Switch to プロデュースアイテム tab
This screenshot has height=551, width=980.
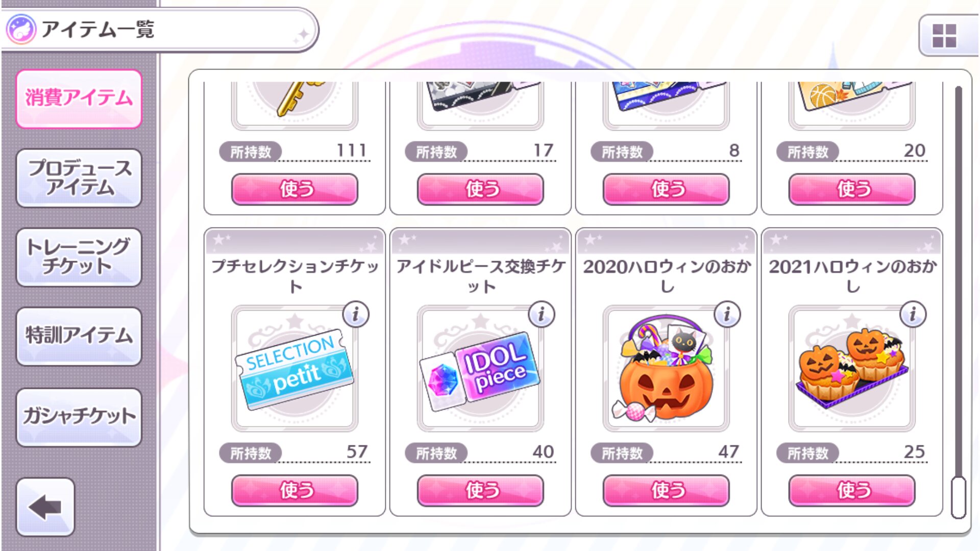[79, 178]
